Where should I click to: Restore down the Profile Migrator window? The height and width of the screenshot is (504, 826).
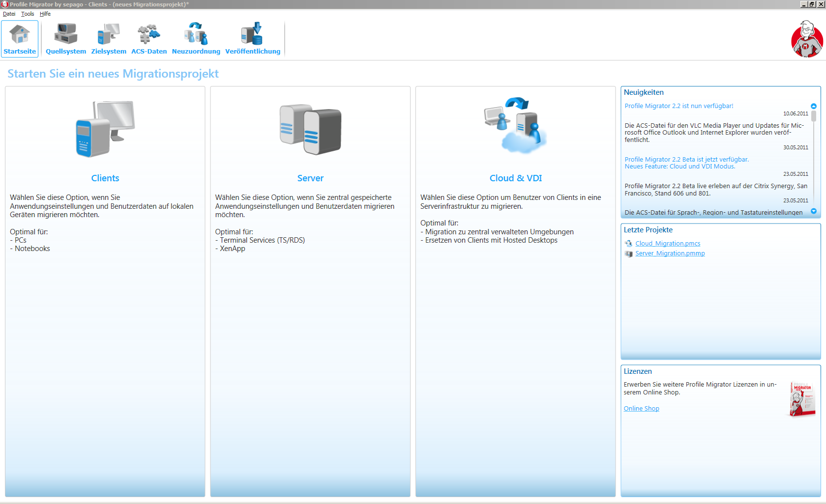pyautogui.click(x=812, y=4)
